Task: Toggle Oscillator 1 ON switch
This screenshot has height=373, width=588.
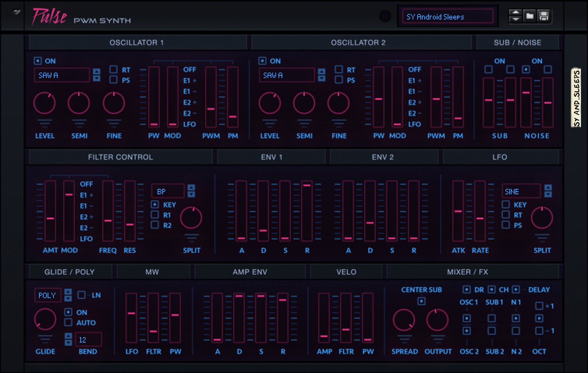Action: point(38,61)
